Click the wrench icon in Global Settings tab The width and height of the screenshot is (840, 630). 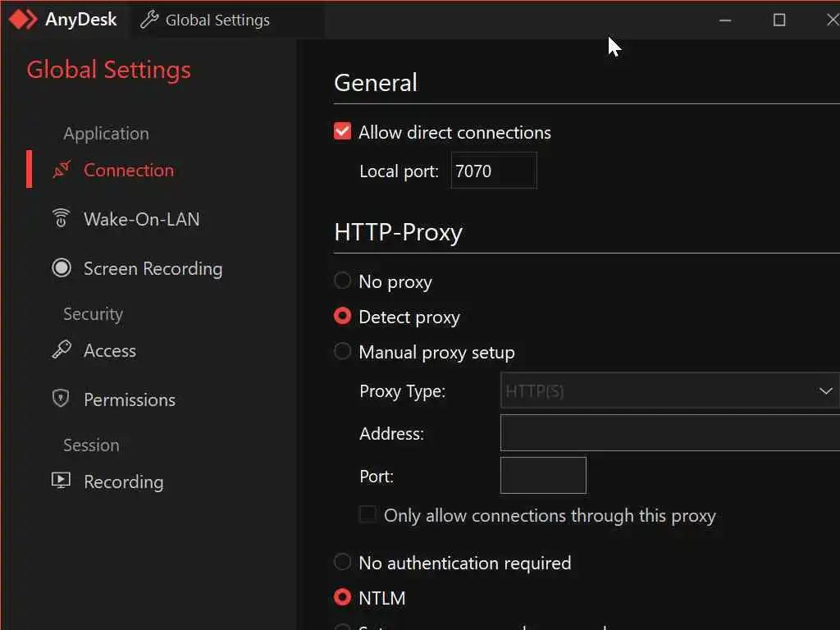[x=149, y=20]
